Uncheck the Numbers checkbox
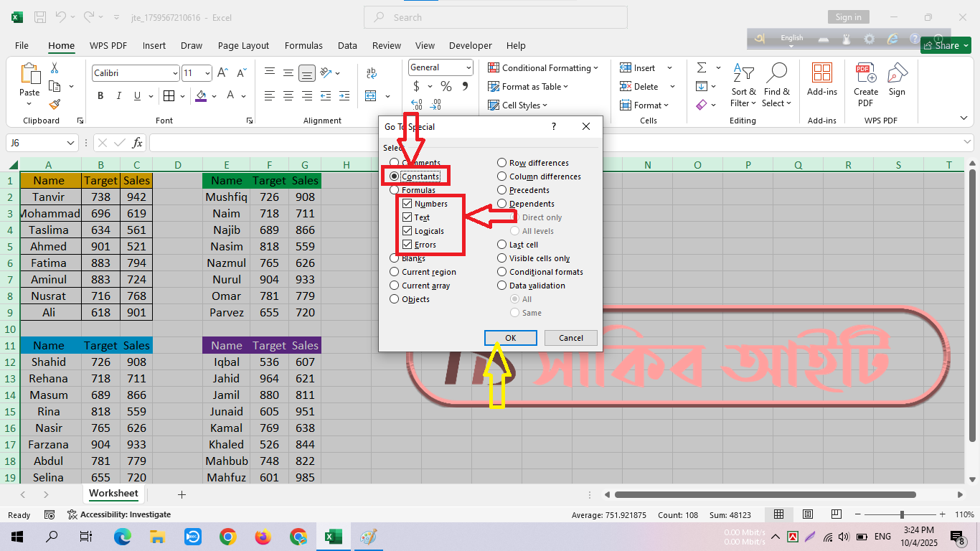The image size is (980, 551). pos(407,204)
